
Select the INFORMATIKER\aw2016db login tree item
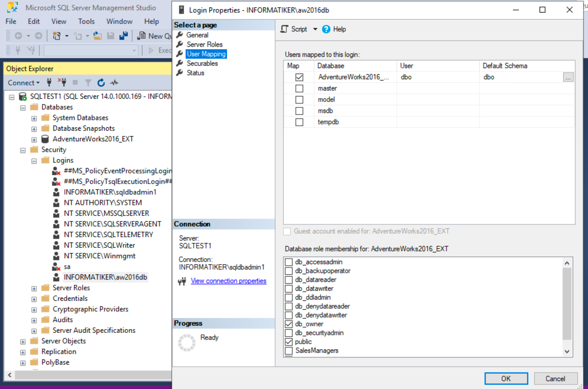pyautogui.click(x=105, y=277)
